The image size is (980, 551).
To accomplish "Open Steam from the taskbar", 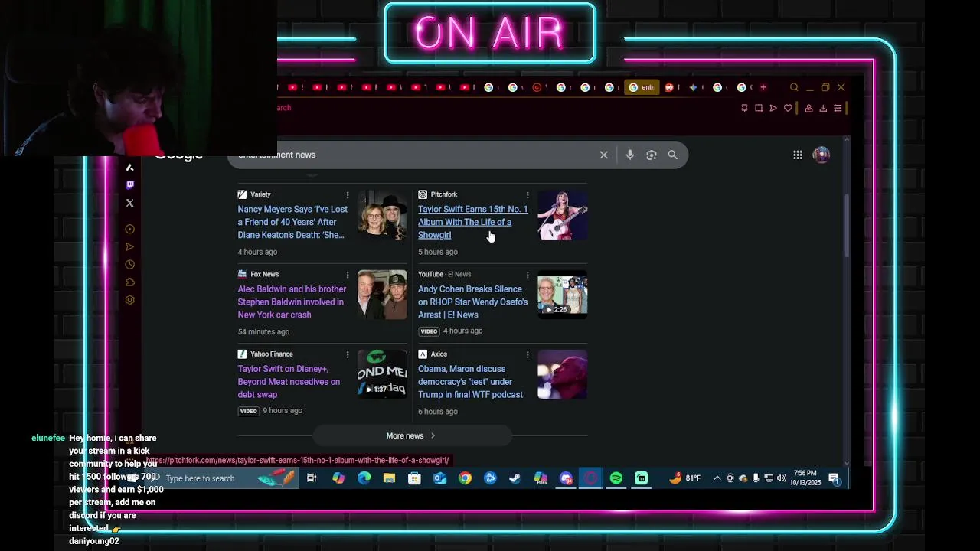I will coord(515,478).
